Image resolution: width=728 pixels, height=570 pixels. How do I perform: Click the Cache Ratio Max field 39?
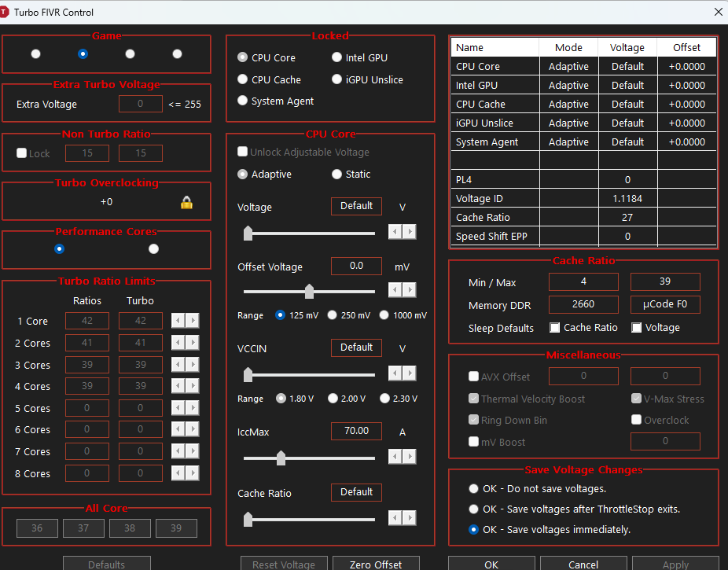(x=665, y=281)
